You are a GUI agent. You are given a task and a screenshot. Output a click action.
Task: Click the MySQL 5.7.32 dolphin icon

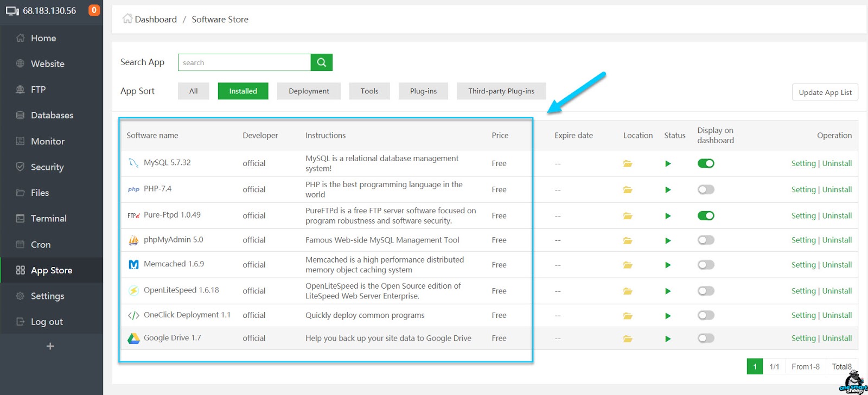(x=133, y=163)
